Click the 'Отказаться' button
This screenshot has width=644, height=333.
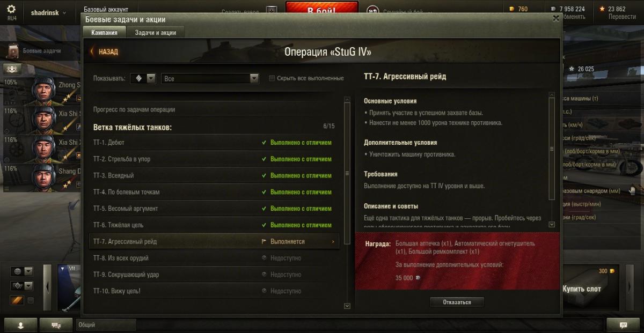[457, 302]
